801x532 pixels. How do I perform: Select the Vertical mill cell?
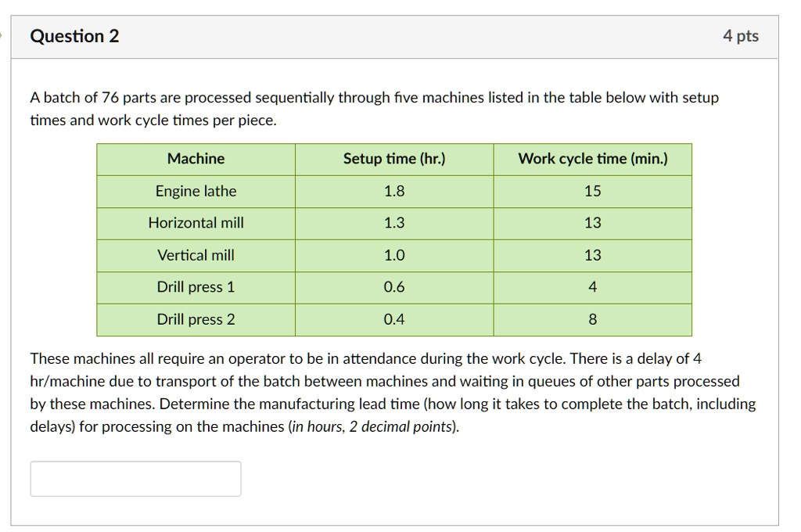pyautogui.click(x=196, y=255)
